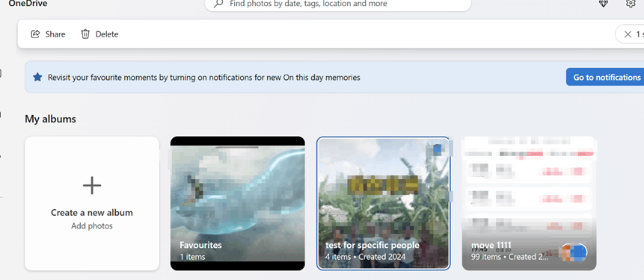Click the '1 items' text under Favourites
Image resolution: width=644 pixels, height=280 pixels.
click(192, 257)
